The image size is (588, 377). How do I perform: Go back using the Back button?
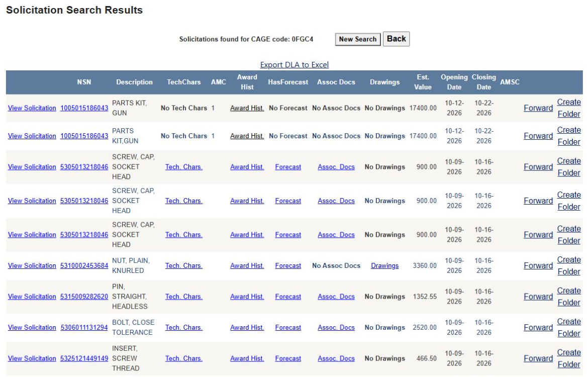point(397,39)
